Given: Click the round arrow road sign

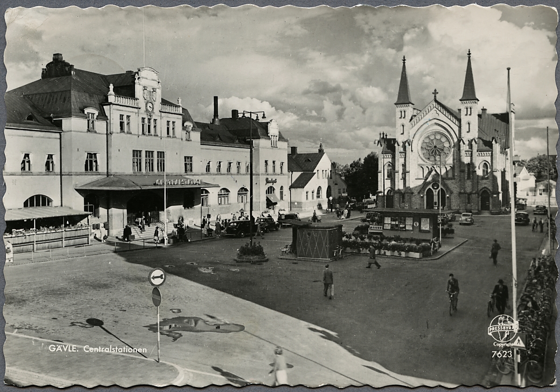Looking at the screenshot, I should (157, 277).
